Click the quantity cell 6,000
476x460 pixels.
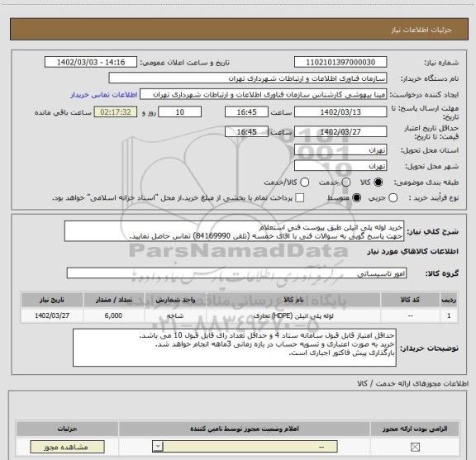coord(113,315)
